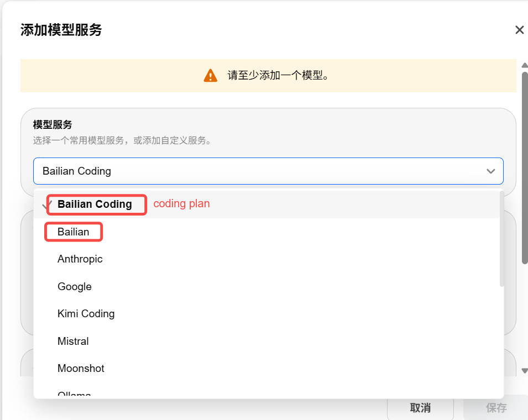This screenshot has height=420, width=528.
Task: Click the dialog's vertical scrollbar thumb
Action: (525, 166)
